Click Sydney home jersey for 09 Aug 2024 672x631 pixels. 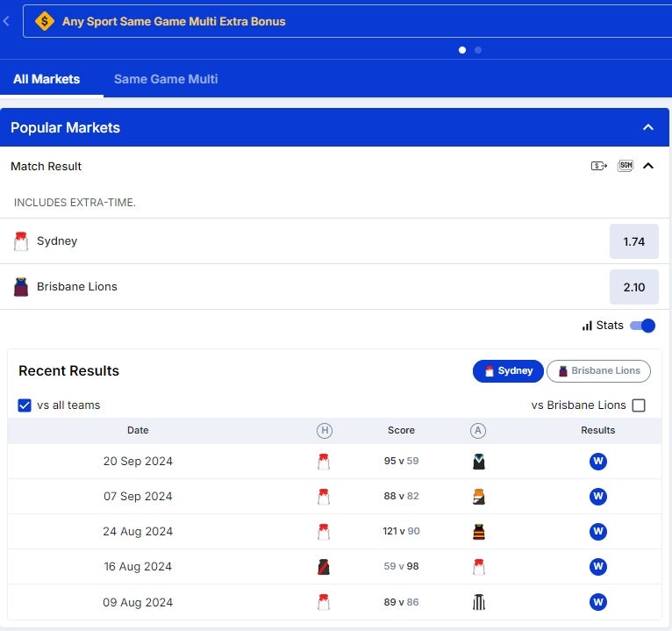click(324, 602)
